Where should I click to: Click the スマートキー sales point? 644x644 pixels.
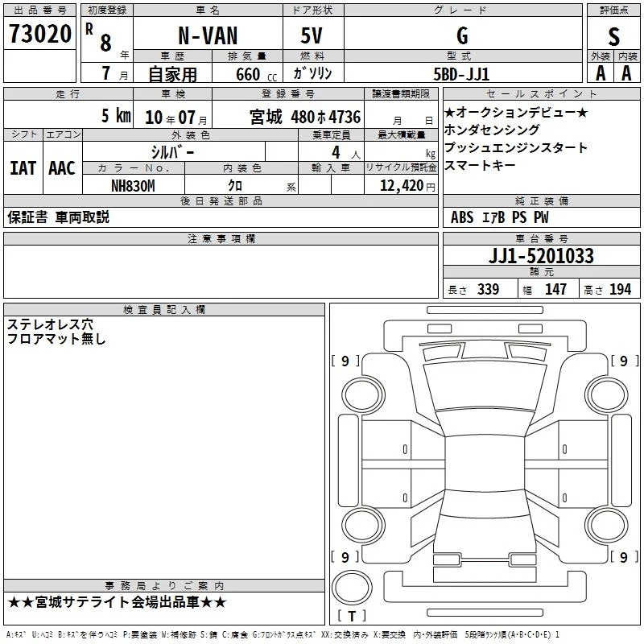click(x=480, y=165)
